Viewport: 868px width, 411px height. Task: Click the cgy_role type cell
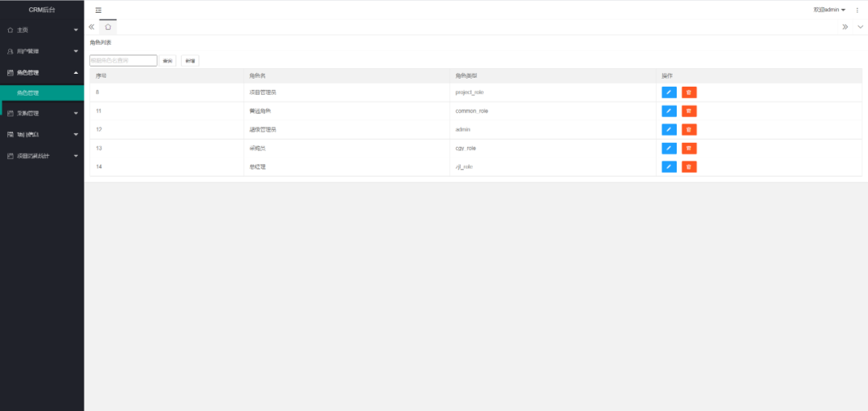[553, 149]
